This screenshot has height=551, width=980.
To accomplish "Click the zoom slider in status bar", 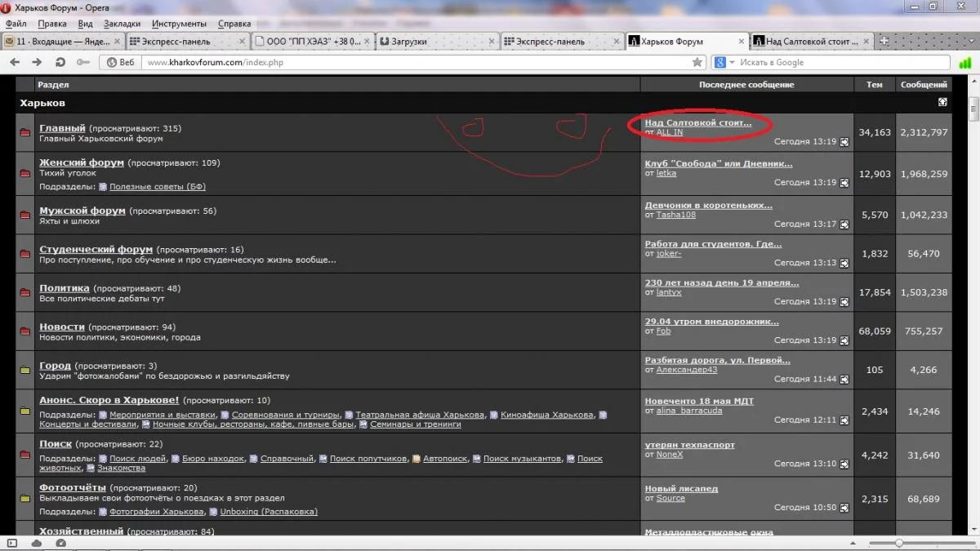I will (899, 543).
